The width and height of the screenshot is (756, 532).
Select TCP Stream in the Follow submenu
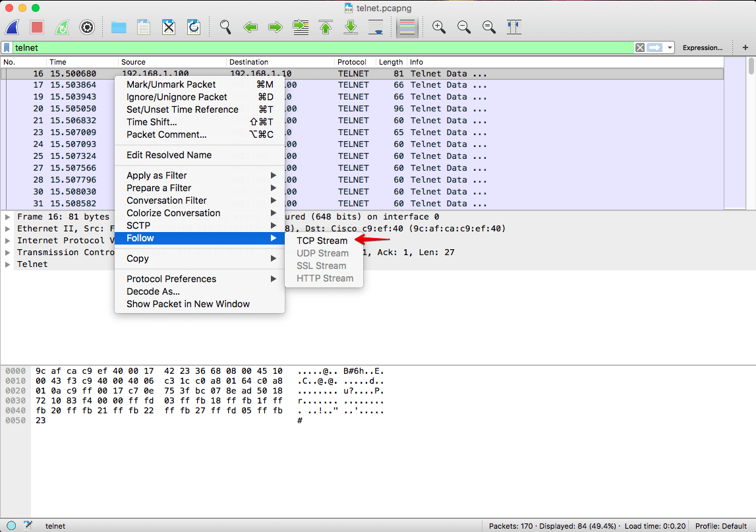pyautogui.click(x=322, y=241)
